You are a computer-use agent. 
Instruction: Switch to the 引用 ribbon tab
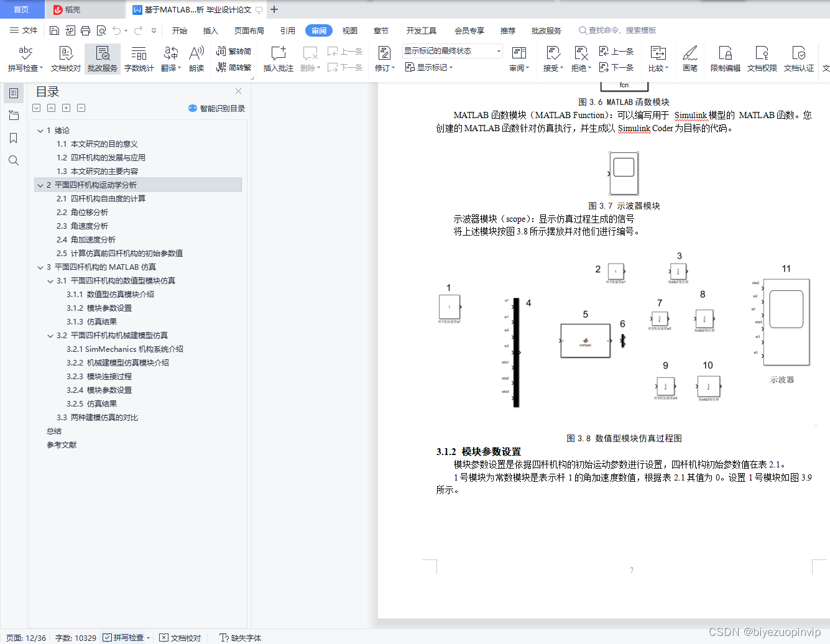click(x=288, y=30)
